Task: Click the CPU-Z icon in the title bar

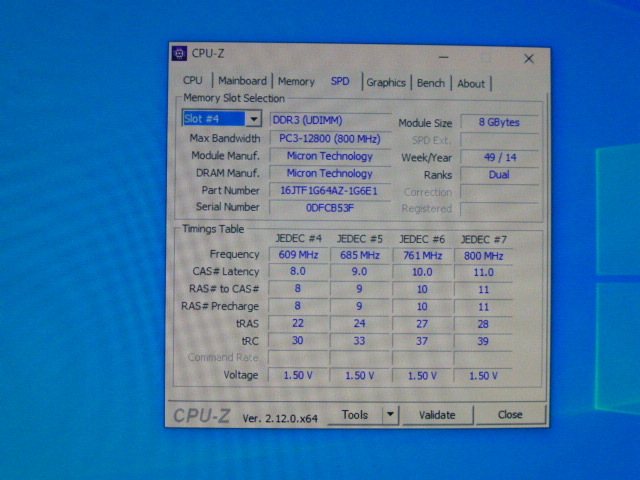Action: tap(180, 54)
